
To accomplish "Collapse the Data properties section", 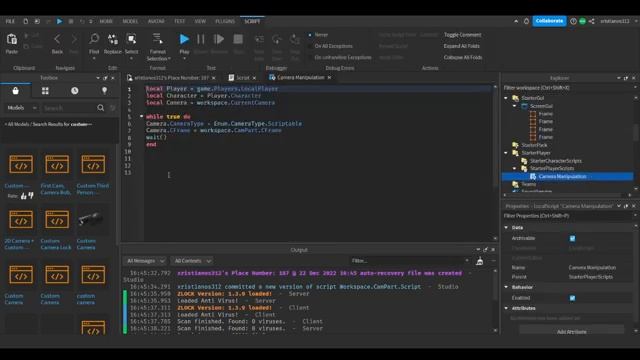I will click(x=507, y=227).
